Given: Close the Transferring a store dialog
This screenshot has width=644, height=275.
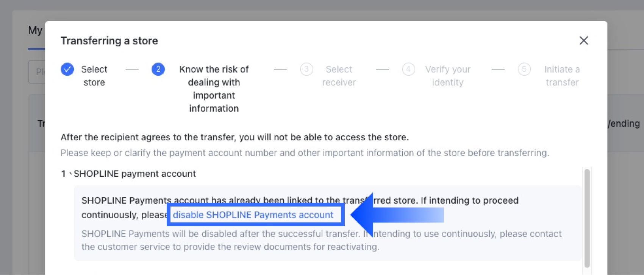Looking at the screenshot, I should 583,40.
